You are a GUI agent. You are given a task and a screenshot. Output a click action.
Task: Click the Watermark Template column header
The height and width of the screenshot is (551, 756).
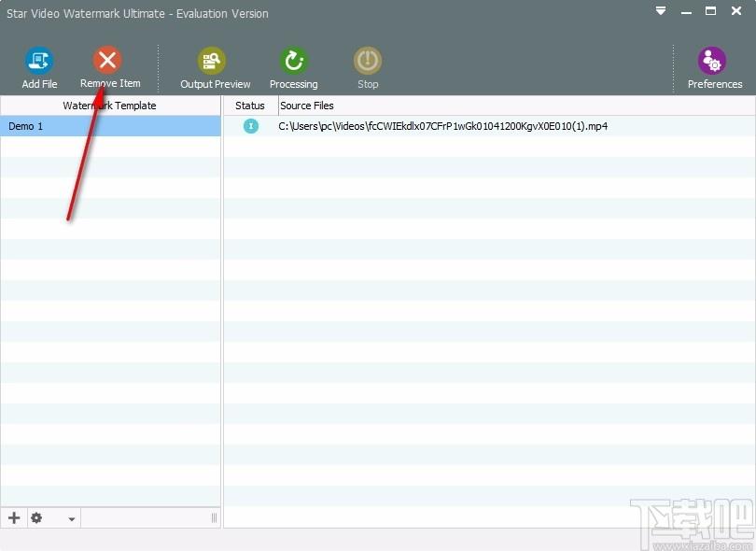(110, 106)
